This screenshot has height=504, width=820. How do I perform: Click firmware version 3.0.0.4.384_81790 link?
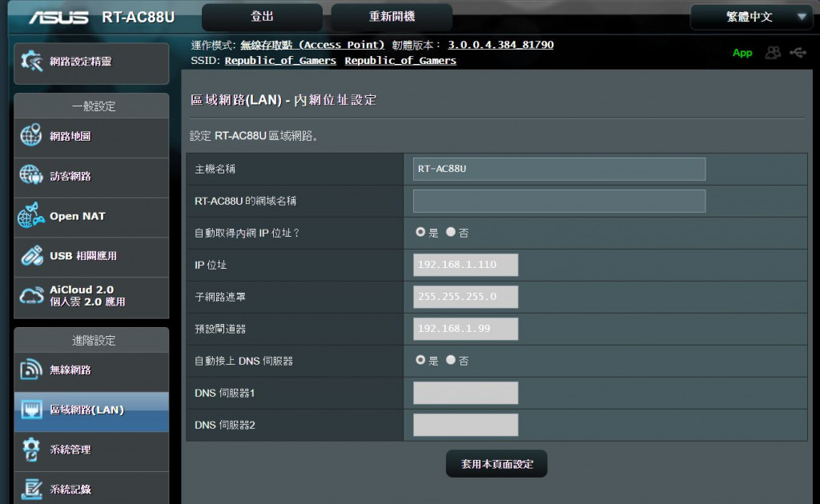(500, 45)
